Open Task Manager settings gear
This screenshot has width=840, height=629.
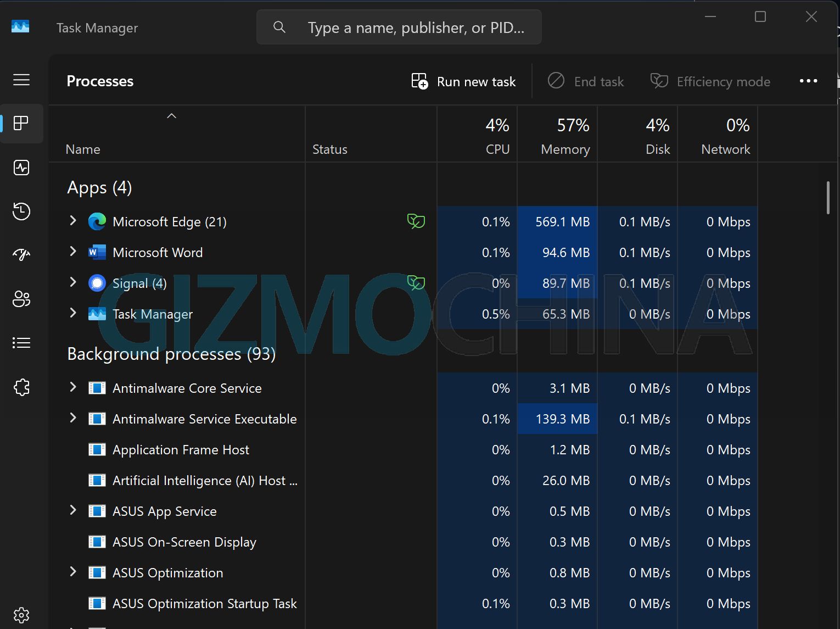tap(21, 615)
